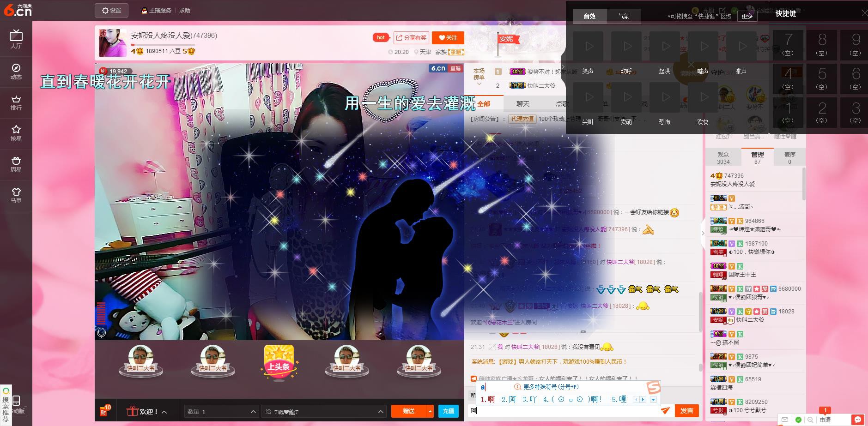Open the 周星 weekly star sidebar icon
The width and height of the screenshot is (868, 426).
[x=16, y=164]
